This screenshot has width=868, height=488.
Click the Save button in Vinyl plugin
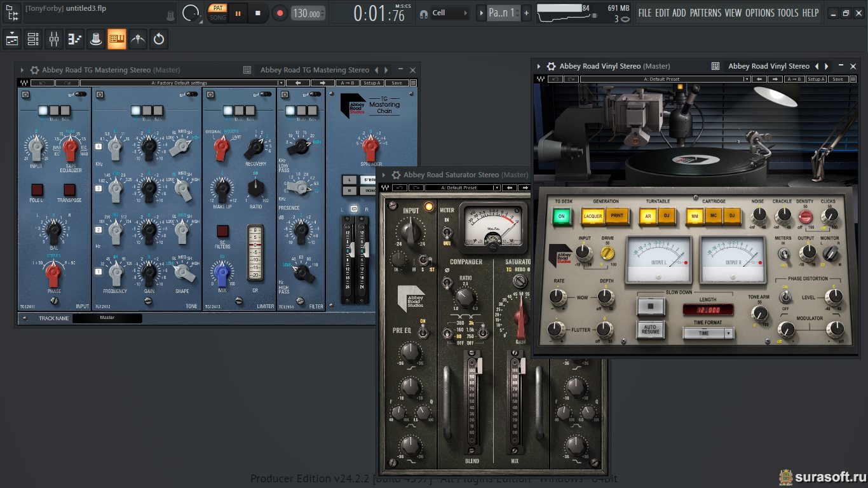pos(837,79)
